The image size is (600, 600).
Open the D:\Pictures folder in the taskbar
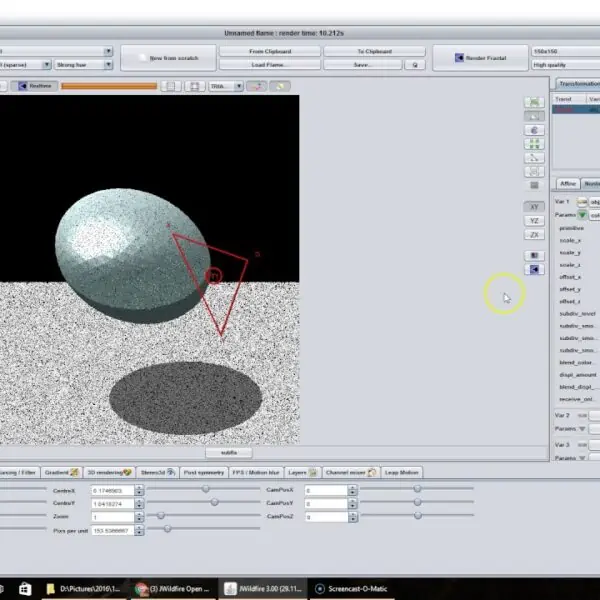83,589
